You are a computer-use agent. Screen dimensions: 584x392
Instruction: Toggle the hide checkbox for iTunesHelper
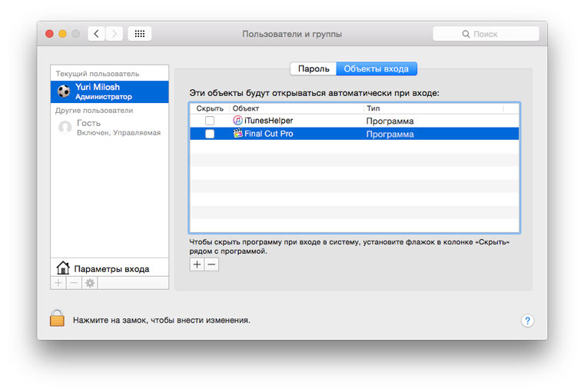[209, 121]
